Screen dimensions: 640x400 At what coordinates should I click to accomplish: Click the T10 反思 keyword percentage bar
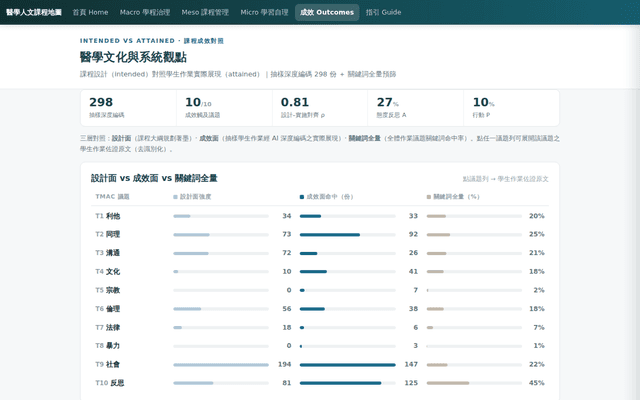[x=474, y=383]
